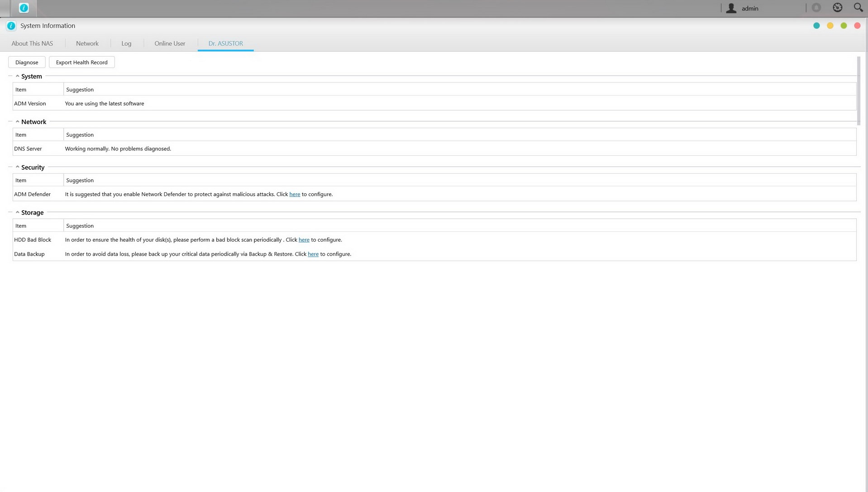Select the Dr. ASUSTOR tab
Viewport: 868px width, 492px height.
(226, 43)
